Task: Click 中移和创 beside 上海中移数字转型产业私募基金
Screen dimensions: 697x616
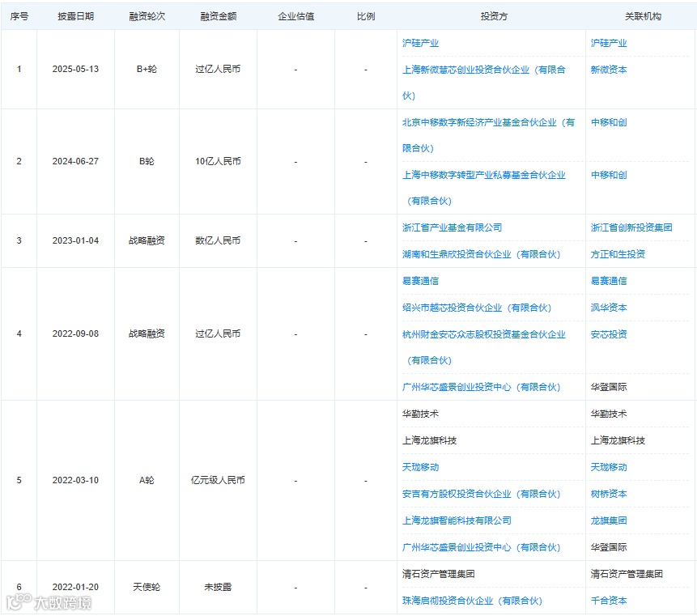Action: [x=609, y=175]
